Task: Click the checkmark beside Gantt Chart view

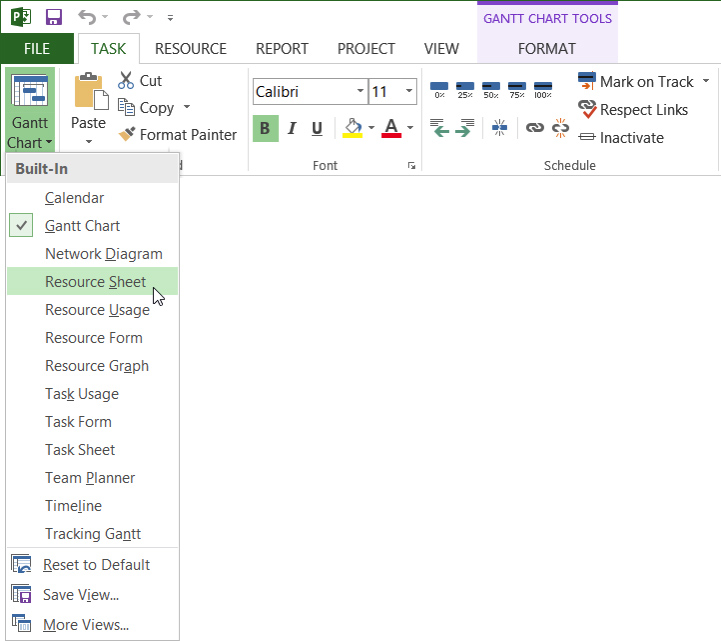Action: [21, 225]
